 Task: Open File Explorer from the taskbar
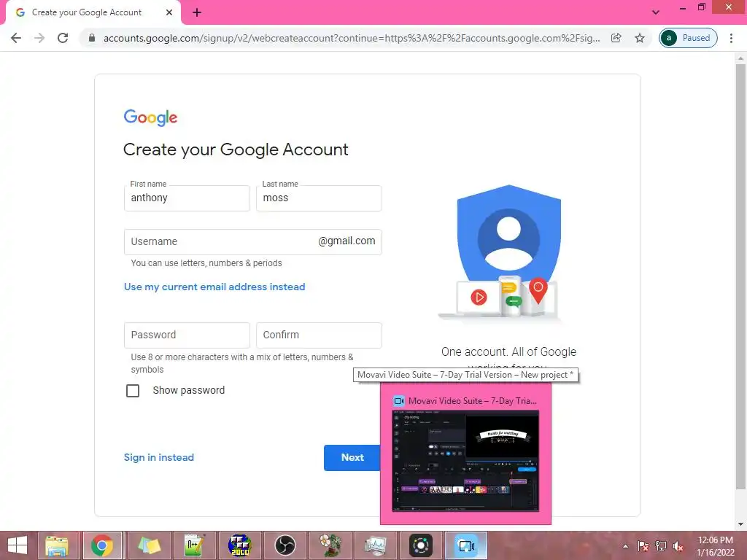click(x=57, y=545)
